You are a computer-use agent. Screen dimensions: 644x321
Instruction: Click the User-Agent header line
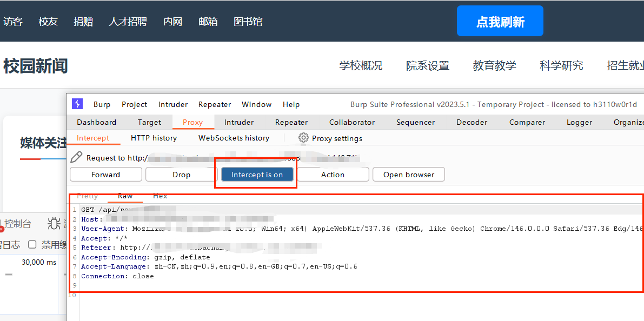pos(361,229)
